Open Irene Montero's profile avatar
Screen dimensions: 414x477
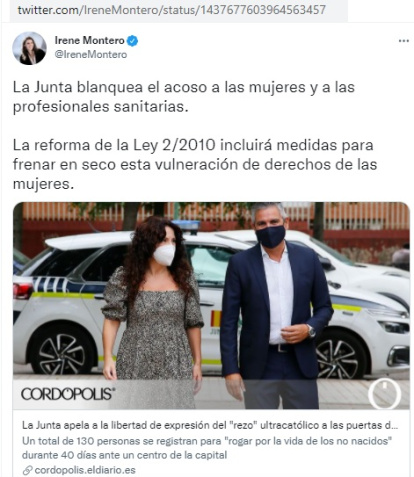(x=29, y=48)
